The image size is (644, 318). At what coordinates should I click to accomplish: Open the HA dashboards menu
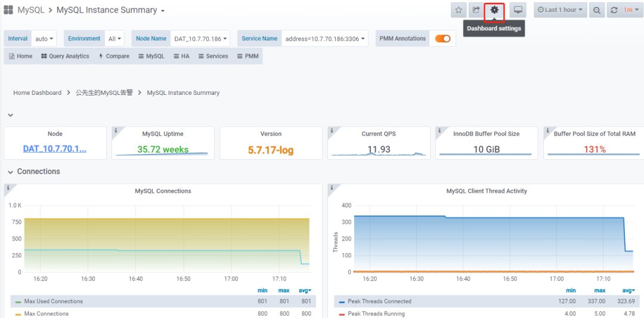181,56
